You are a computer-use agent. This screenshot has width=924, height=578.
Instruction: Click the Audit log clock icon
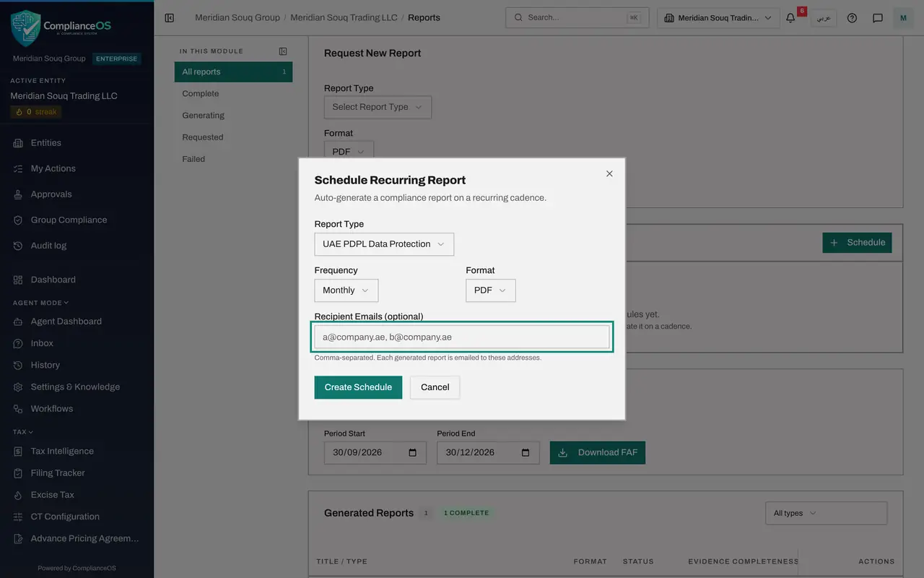[x=18, y=246]
